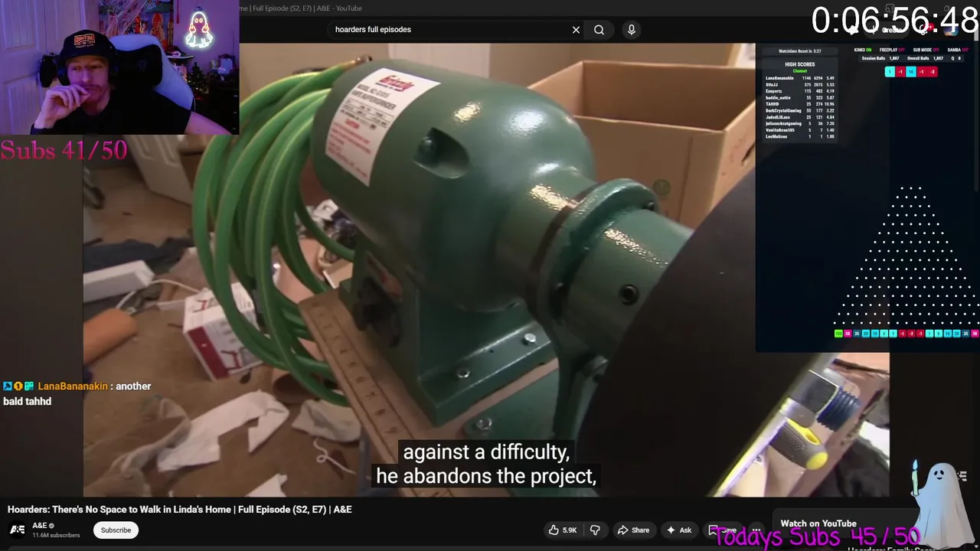Toggle GAMBA mode indicator
The width and height of the screenshot is (980, 551).
coord(958,50)
